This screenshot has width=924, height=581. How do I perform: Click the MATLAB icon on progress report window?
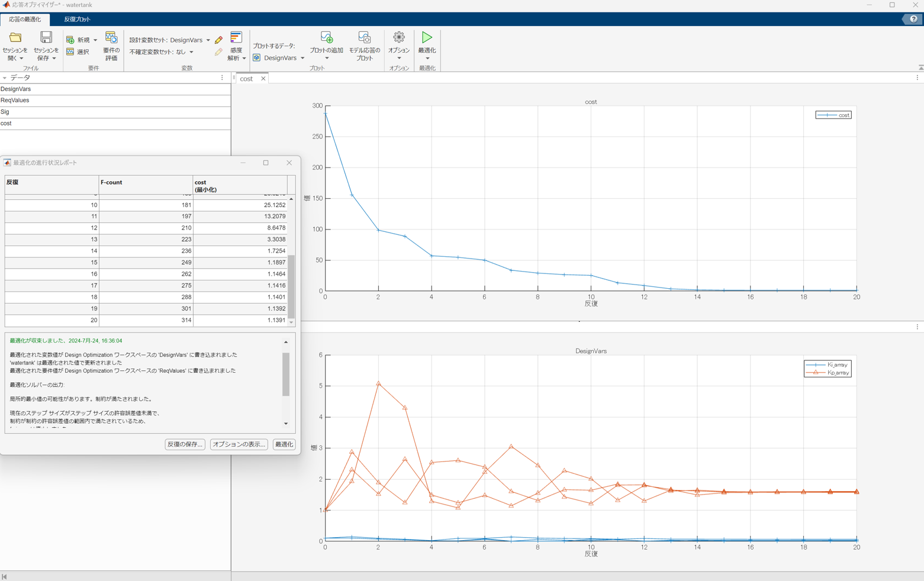tap(7, 163)
